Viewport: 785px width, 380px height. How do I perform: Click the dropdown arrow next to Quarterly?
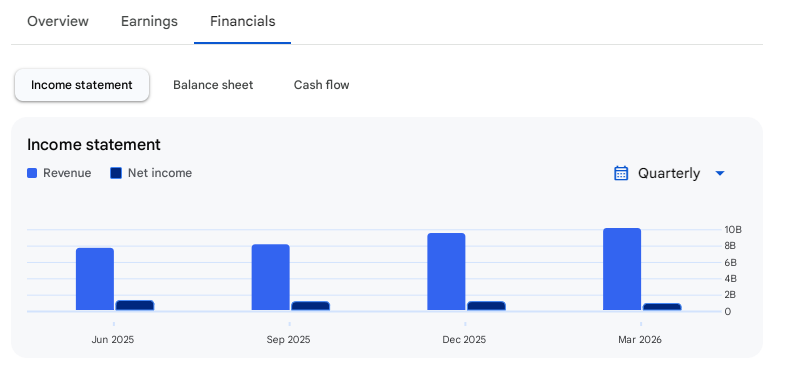pos(720,173)
